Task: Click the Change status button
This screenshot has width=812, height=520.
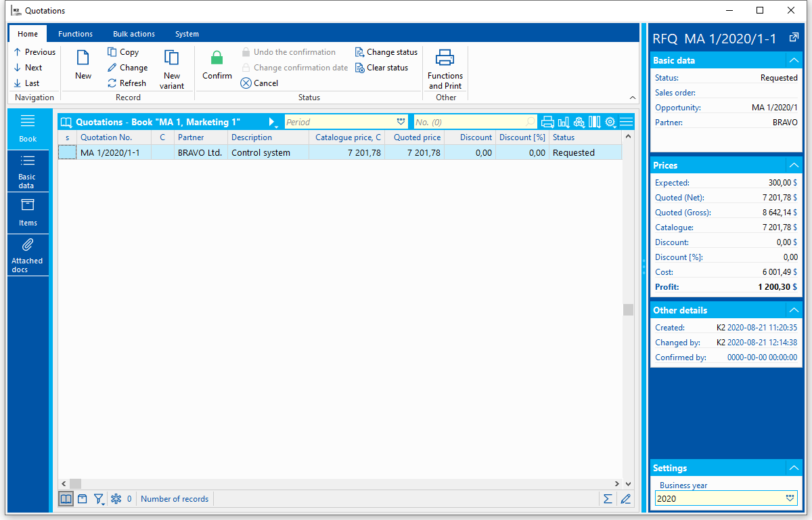Action: pos(386,52)
